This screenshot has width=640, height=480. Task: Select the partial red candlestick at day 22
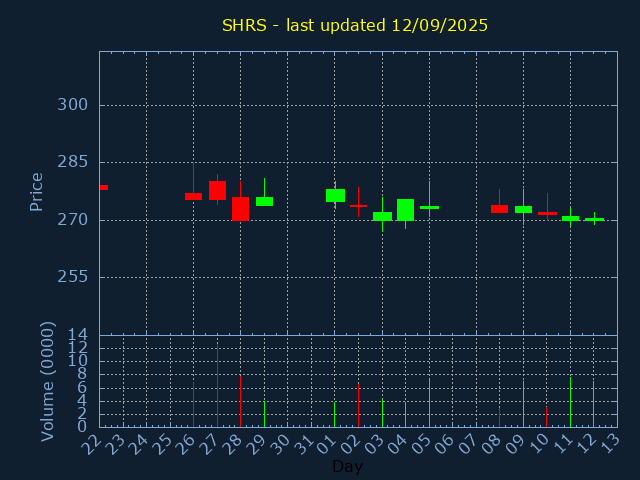click(x=104, y=187)
